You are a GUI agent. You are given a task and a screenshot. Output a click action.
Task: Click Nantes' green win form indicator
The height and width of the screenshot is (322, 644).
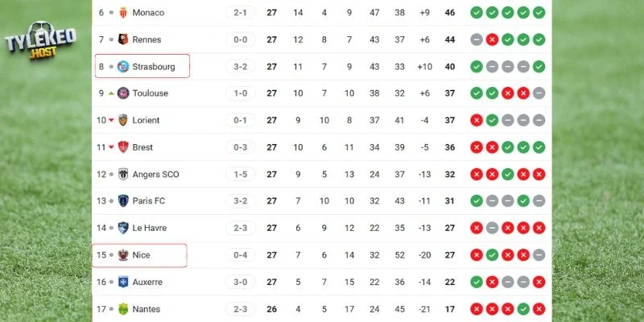(523, 309)
